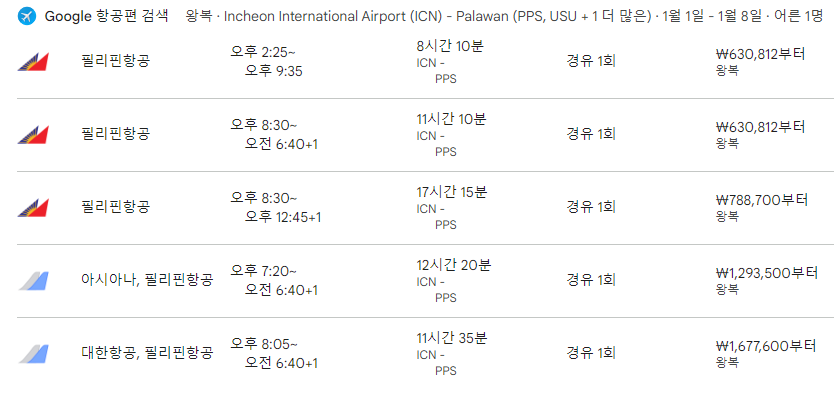Click the tail icon on the 아시아나, 필리핀항공 row
This screenshot has height=393, width=834.
pos(34,280)
